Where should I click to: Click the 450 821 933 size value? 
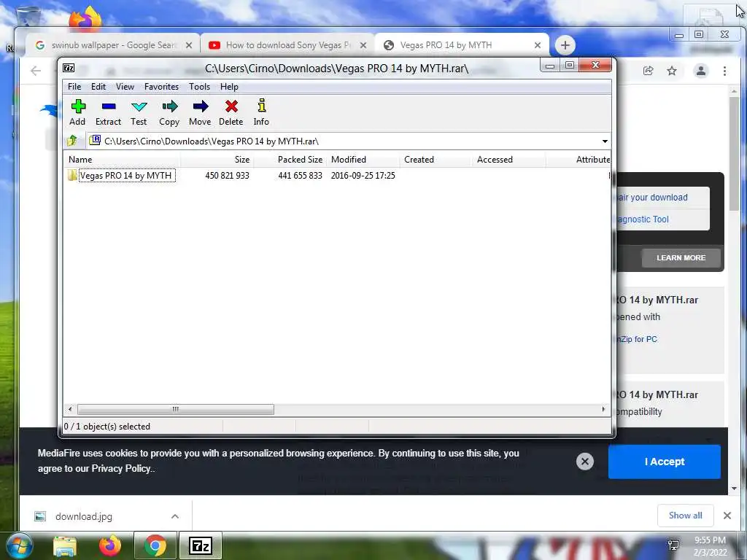click(x=228, y=175)
